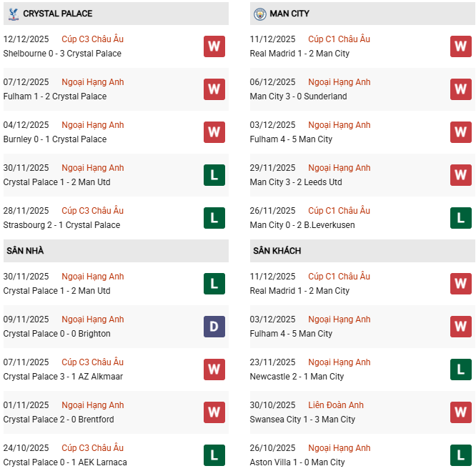Select the SÂN NHÀ section header
Viewport: 476px width, 471px height.
pos(25,251)
